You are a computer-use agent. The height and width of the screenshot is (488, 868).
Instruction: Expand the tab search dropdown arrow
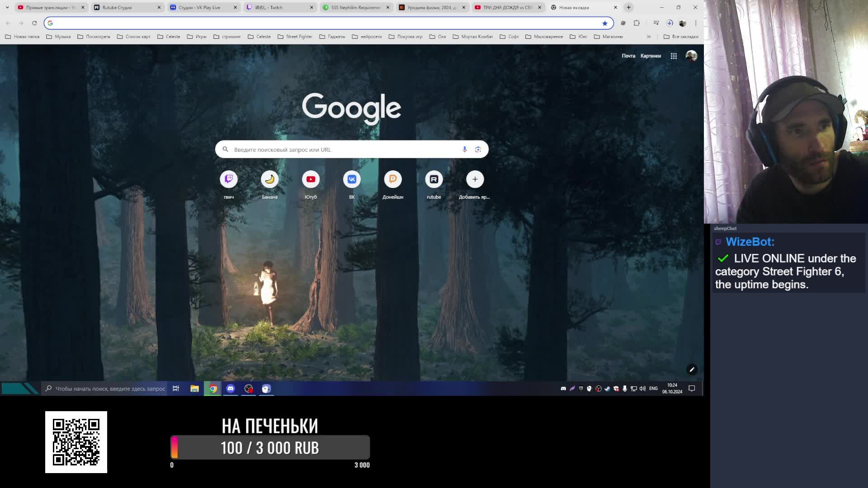coord(7,7)
